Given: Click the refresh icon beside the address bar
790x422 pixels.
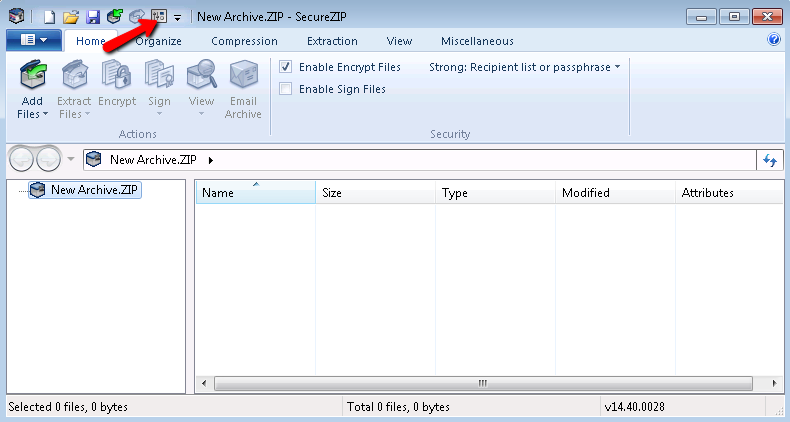Looking at the screenshot, I should [x=770, y=160].
